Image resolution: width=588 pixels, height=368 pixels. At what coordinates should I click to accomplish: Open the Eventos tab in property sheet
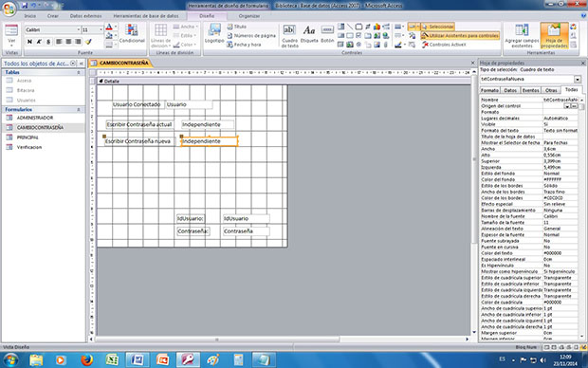pos(530,90)
